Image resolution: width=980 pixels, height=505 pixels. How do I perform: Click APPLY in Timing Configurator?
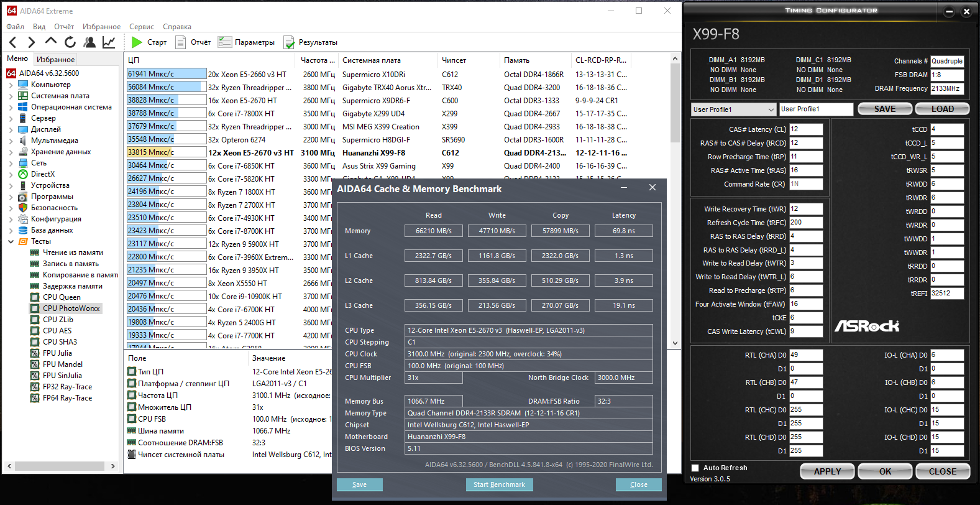(x=827, y=471)
